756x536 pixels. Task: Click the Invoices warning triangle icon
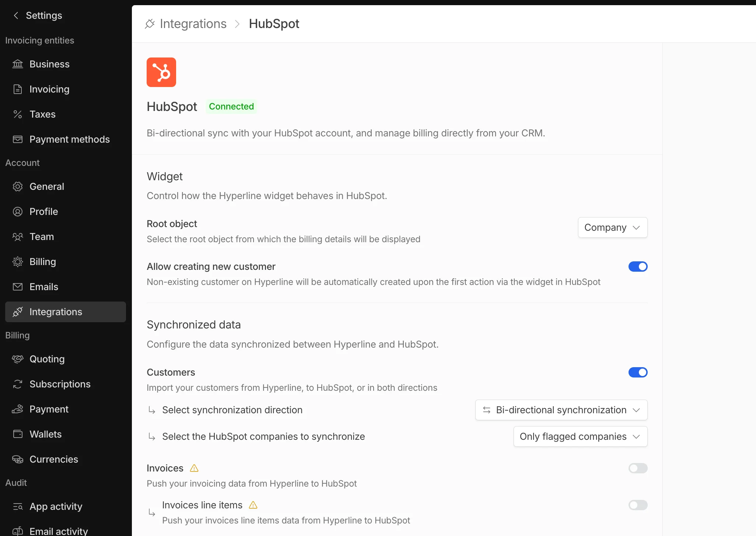[x=194, y=468]
